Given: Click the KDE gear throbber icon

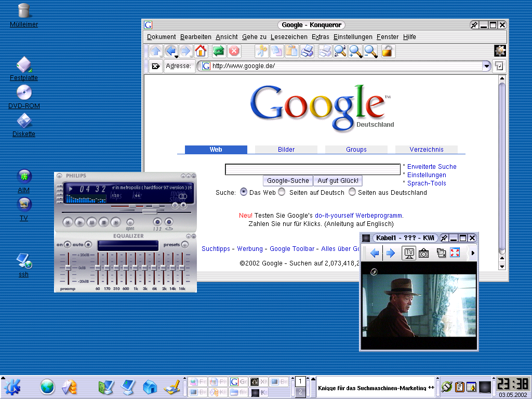Looking at the screenshot, I should [500, 51].
